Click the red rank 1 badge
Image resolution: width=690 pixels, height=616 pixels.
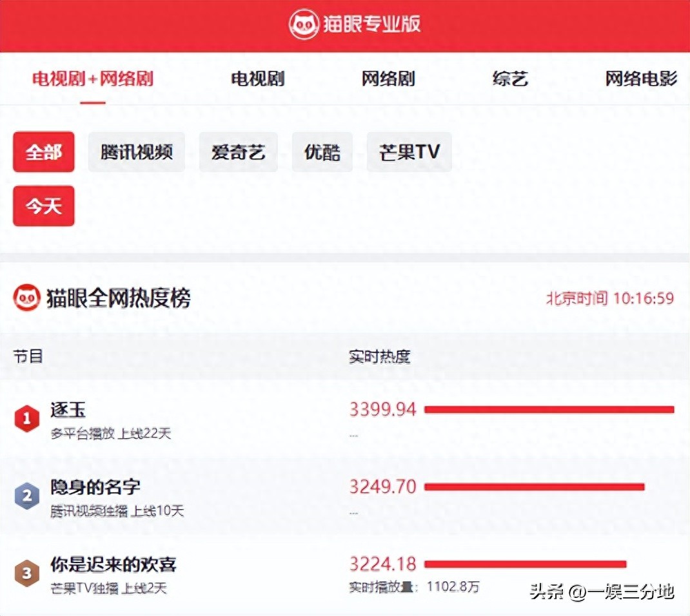click(26, 419)
